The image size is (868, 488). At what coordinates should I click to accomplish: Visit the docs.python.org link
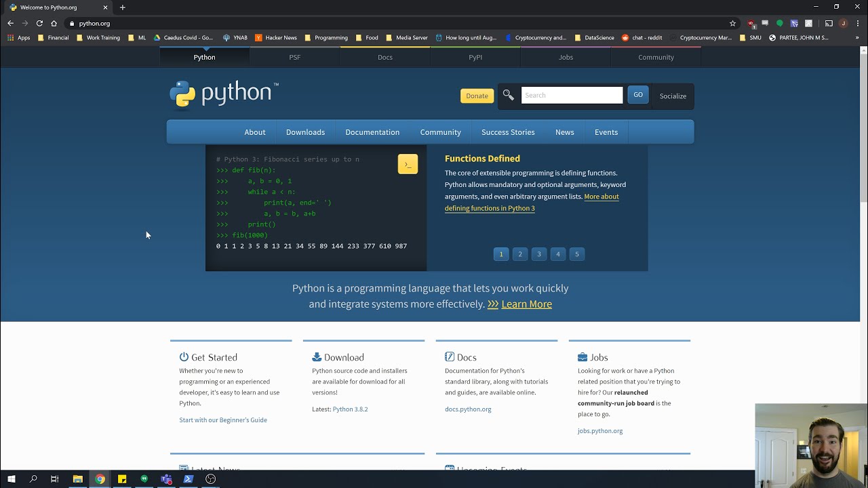point(468,409)
